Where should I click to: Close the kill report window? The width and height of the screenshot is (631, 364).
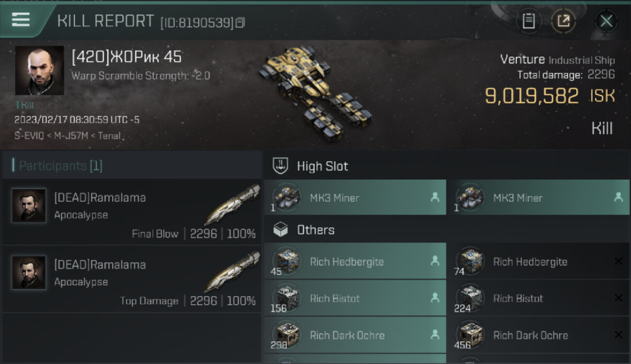[x=606, y=21]
